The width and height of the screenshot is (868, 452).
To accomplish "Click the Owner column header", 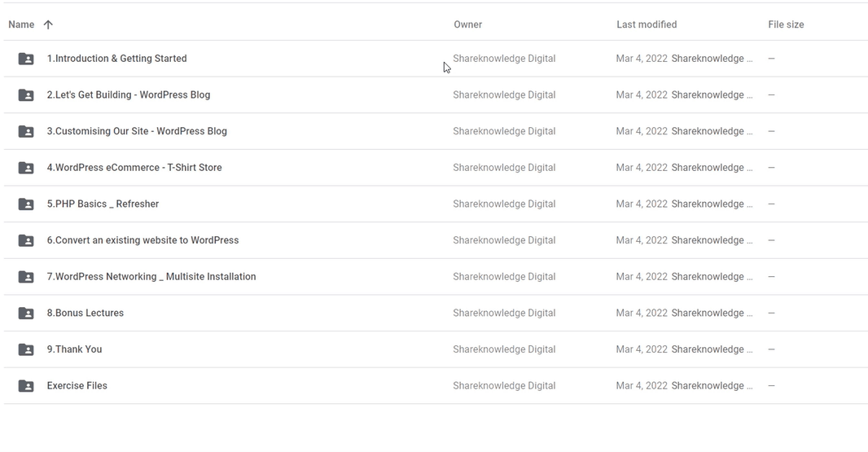I will (x=467, y=24).
